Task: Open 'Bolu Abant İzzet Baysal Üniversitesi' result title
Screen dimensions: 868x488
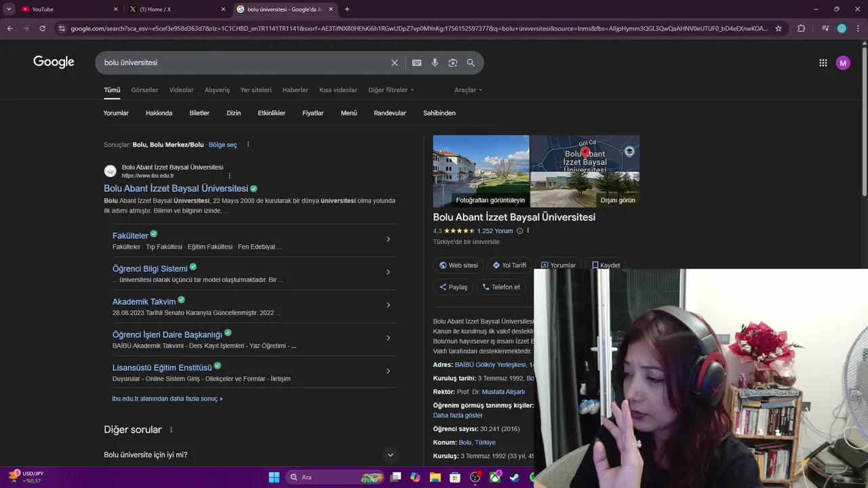Action: pos(176,188)
